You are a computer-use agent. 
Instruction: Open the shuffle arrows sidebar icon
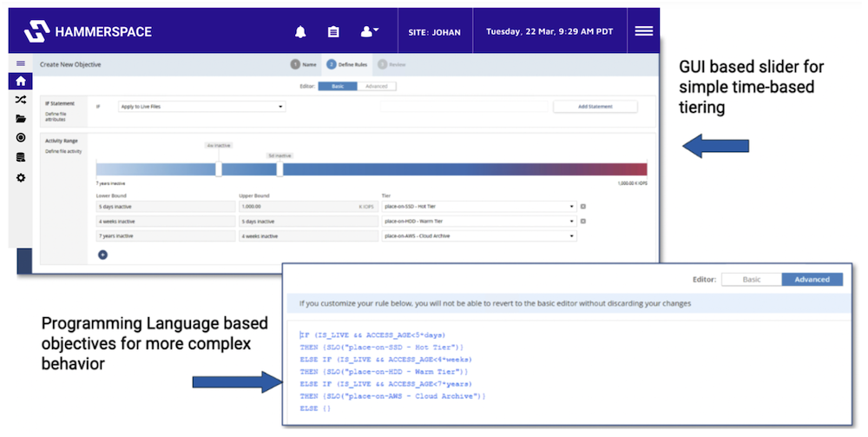pyautogui.click(x=21, y=100)
